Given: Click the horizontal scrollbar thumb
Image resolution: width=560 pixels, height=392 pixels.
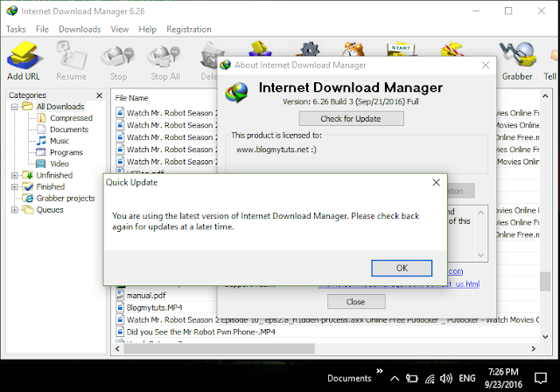Looking at the screenshot, I should [219, 349].
